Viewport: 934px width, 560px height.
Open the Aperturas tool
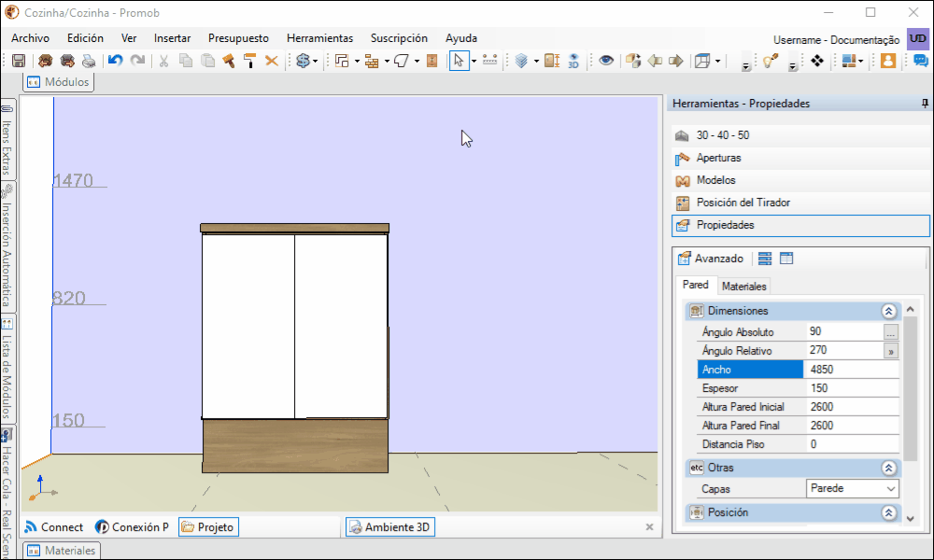coord(800,158)
